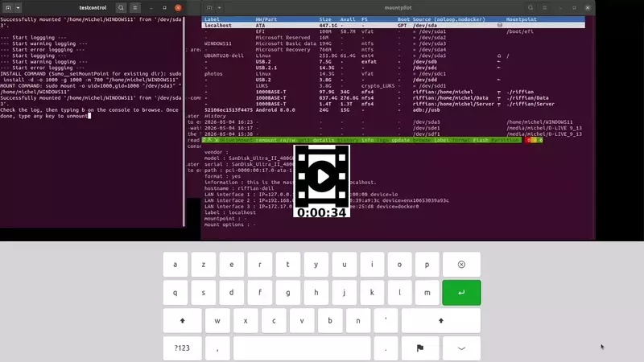This screenshot has width=644, height=362.
Task: Click search icon in mountpilot title bar
Action: tap(530, 7)
